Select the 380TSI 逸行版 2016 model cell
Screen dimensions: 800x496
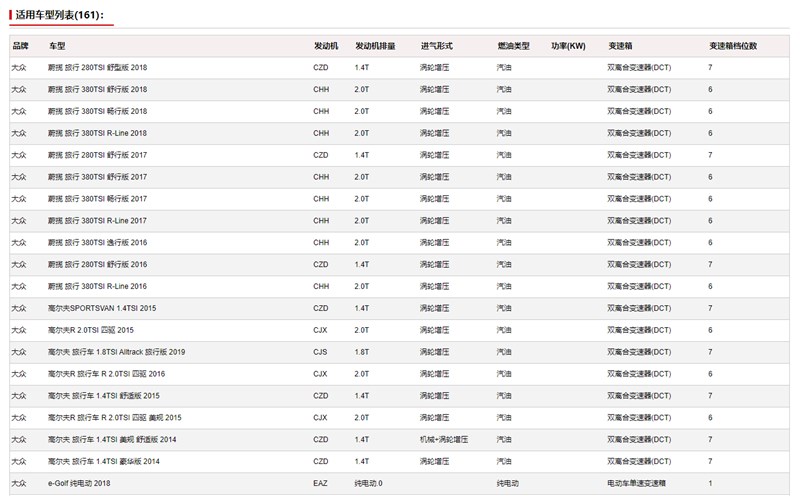click(x=97, y=243)
